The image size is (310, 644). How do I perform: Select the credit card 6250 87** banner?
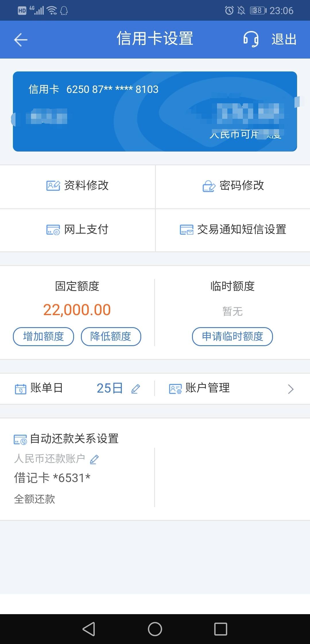pyautogui.click(x=155, y=111)
